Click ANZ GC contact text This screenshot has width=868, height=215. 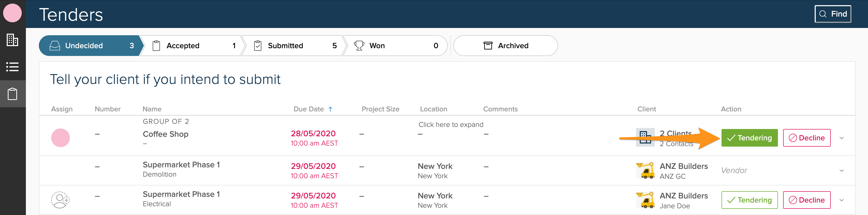(672, 176)
